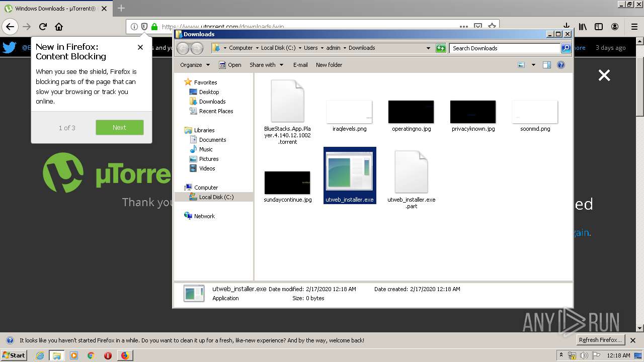Select BlueStacks torrent file
Image resolution: width=644 pixels, height=362 pixels.
pos(287,112)
